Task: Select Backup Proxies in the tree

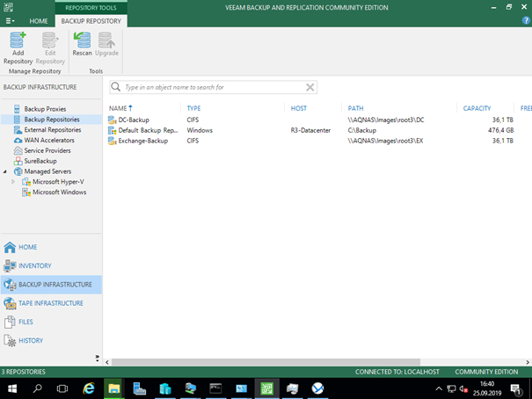Action: [44, 109]
